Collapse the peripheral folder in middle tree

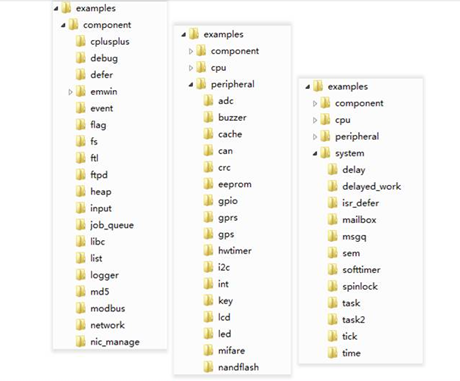coord(191,85)
